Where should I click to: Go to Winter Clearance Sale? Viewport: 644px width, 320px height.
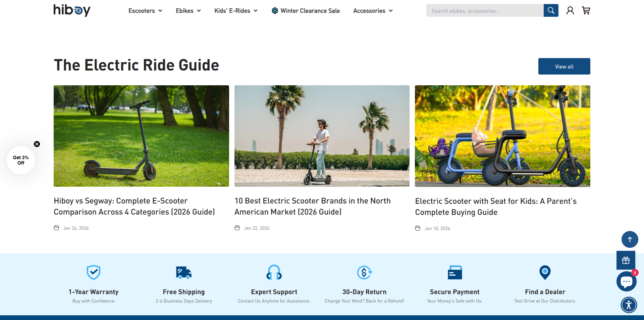point(306,11)
